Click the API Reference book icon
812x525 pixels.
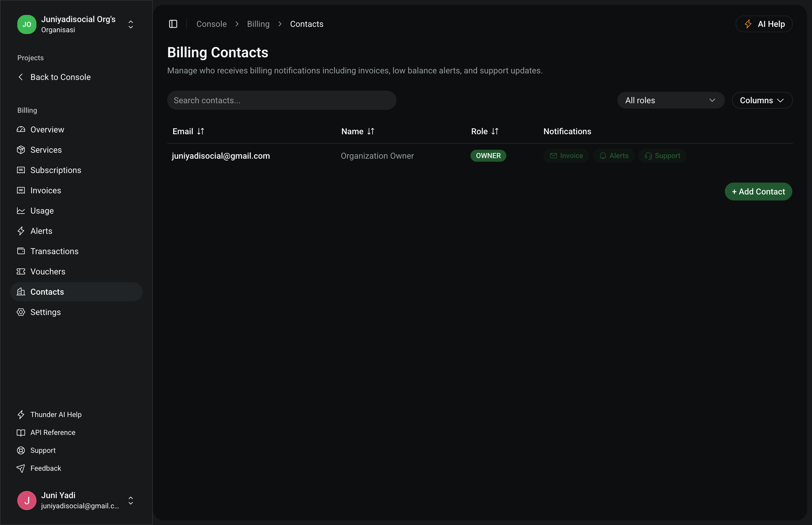21,433
